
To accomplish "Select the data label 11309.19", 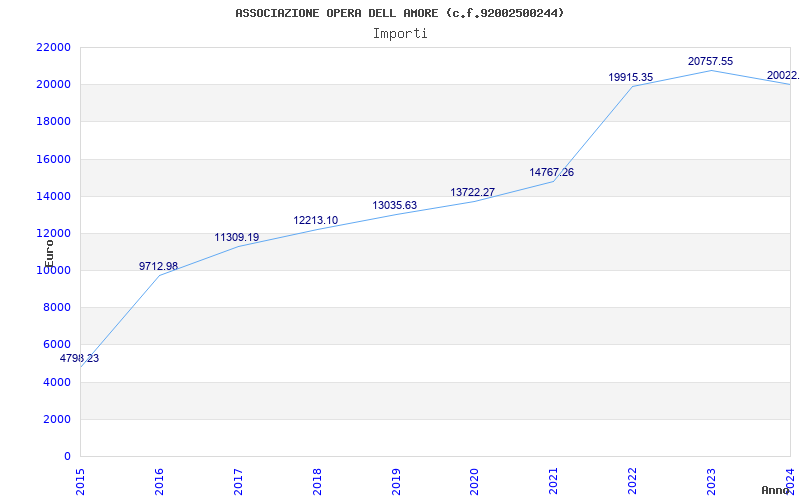I will (x=237, y=237).
